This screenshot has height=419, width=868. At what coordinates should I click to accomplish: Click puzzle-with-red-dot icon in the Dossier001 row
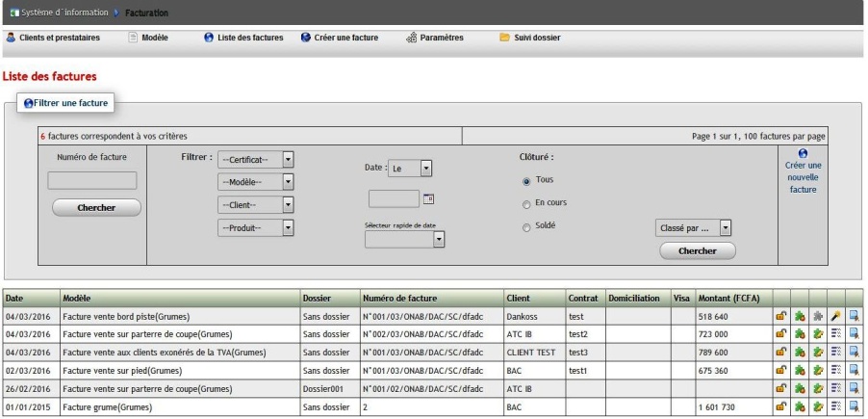800,389
